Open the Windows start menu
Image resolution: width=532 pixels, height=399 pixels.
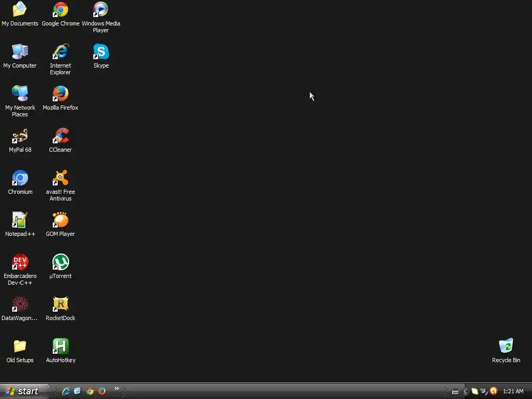(24, 391)
